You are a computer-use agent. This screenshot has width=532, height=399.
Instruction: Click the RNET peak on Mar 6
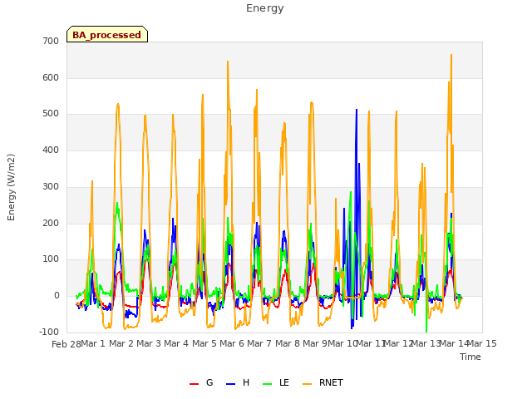pos(228,63)
